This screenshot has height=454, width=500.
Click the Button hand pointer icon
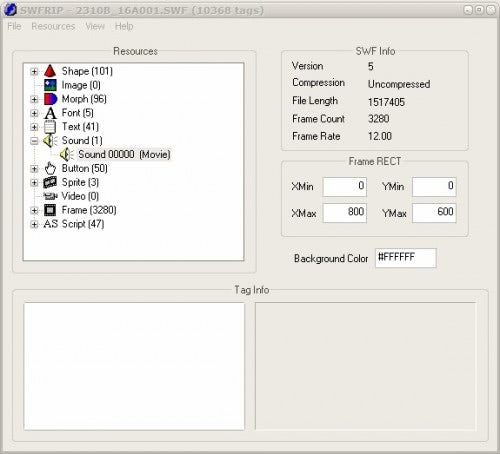50,168
